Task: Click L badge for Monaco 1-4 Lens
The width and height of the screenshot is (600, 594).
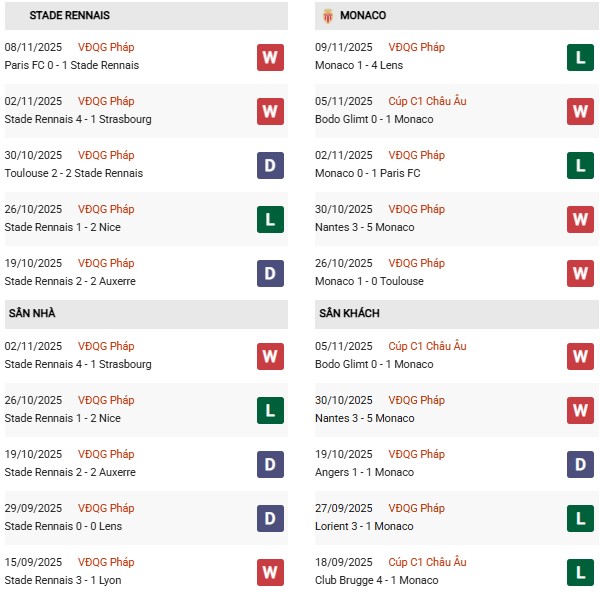Action: click(x=581, y=57)
